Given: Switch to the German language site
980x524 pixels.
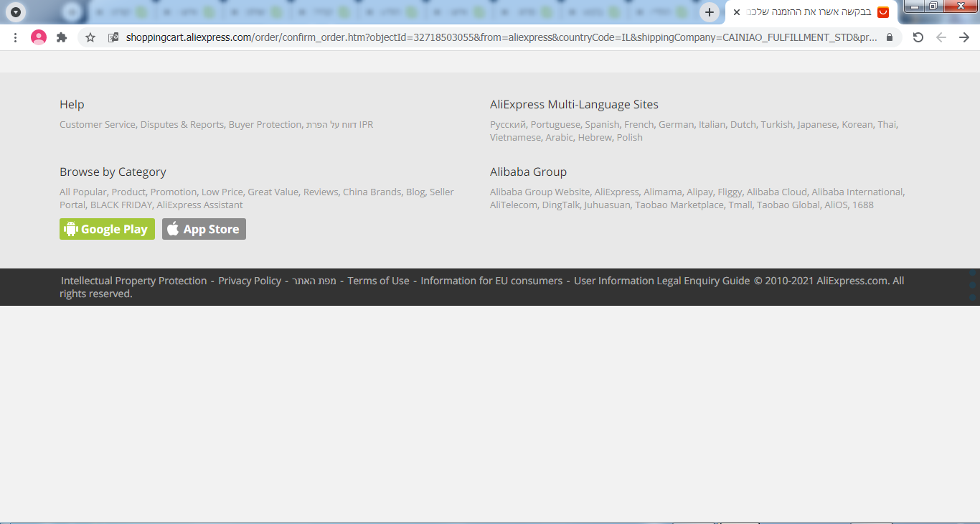Looking at the screenshot, I should pos(677,124).
